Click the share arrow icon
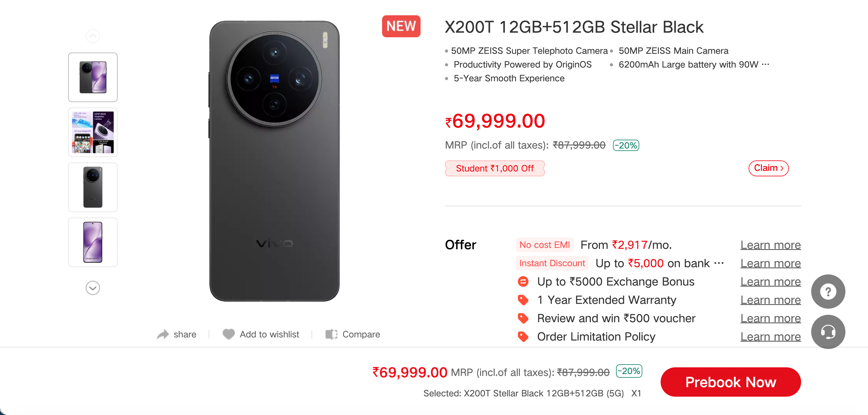 click(163, 334)
